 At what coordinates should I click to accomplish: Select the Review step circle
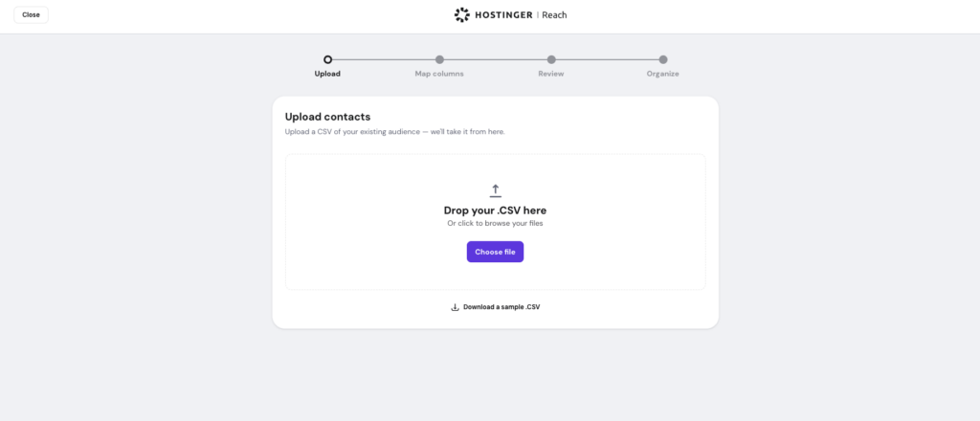551,60
